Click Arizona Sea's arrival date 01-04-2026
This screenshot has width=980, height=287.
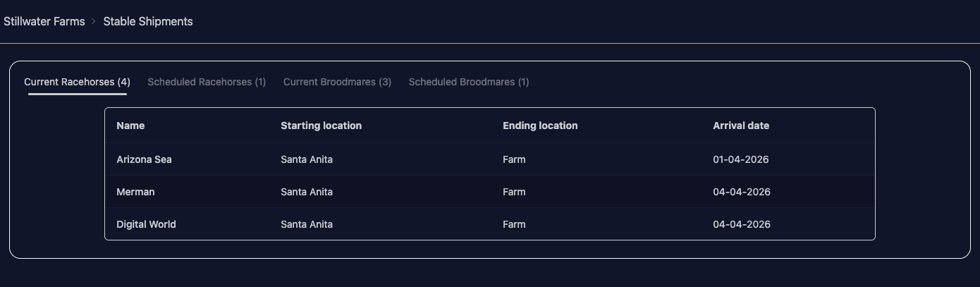[x=741, y=159]
